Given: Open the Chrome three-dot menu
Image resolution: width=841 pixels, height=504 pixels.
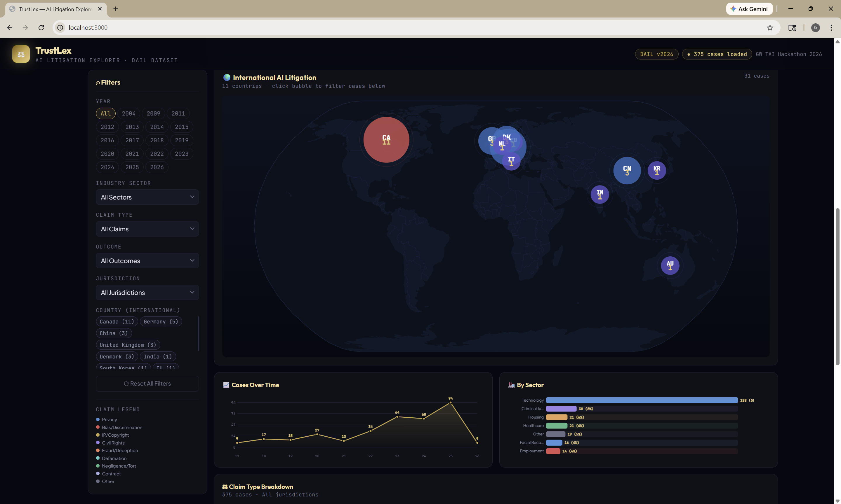Looking at the screenshot, I should 831,27.
